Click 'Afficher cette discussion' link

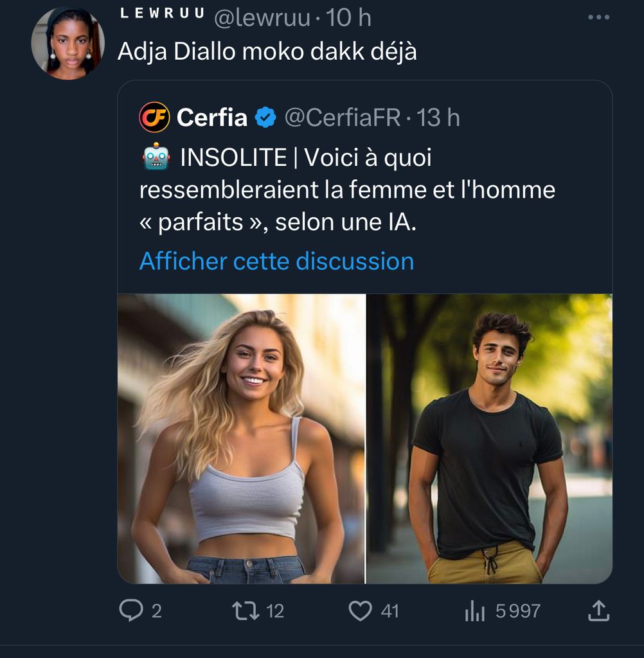[x=276, y=261]
